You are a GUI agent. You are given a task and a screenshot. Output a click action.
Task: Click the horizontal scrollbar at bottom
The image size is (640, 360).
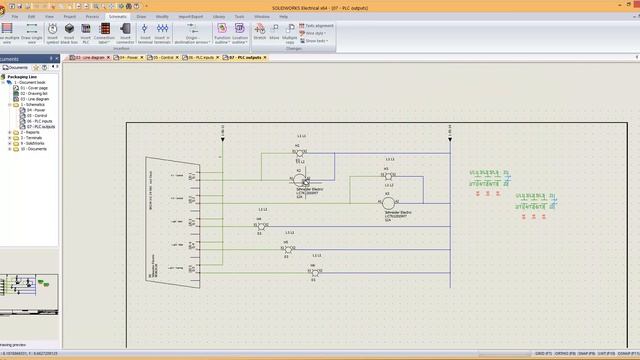(505, 353)
